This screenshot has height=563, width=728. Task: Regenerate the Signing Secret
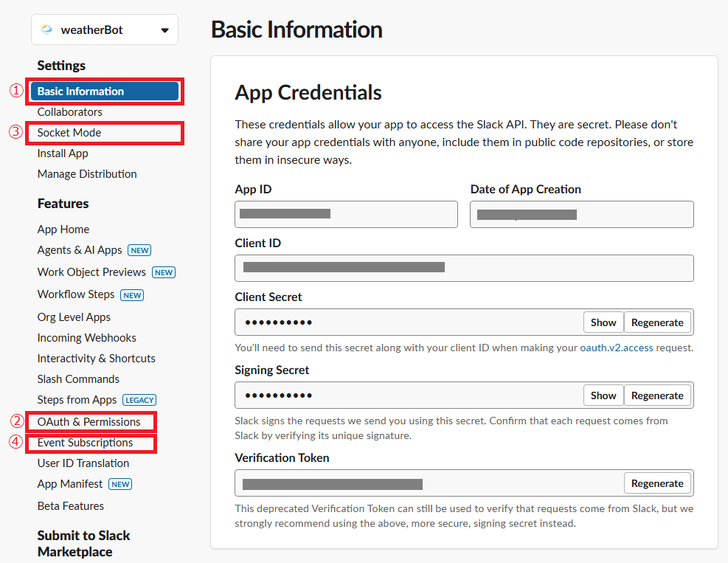pyautogui.click(x=657, y=396)
